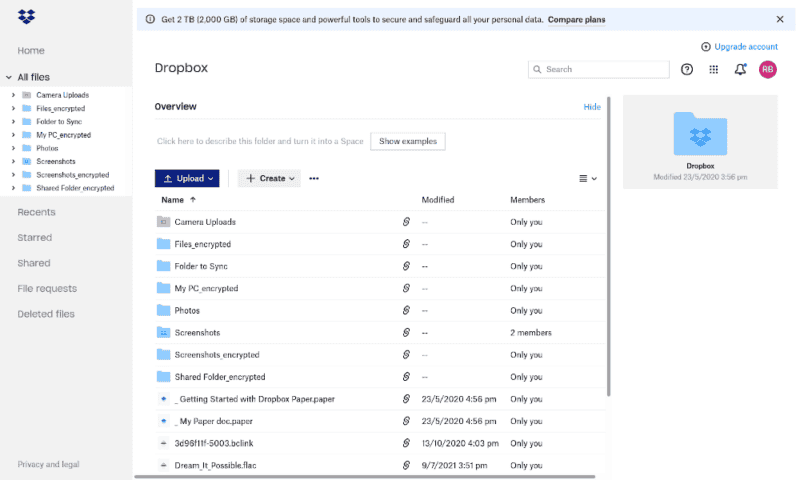Click the Compare plans link
The image size is (800, 480).
[577, 20]
